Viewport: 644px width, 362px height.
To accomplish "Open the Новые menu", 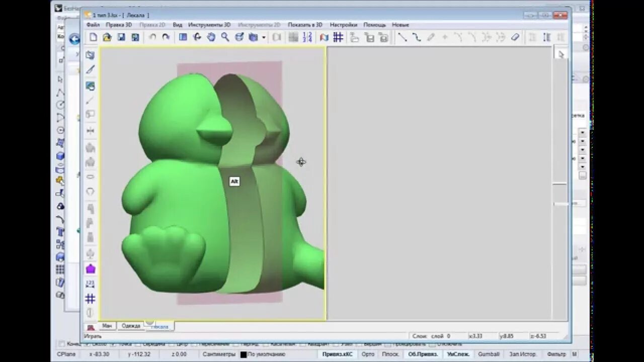I will click(400, 25).
